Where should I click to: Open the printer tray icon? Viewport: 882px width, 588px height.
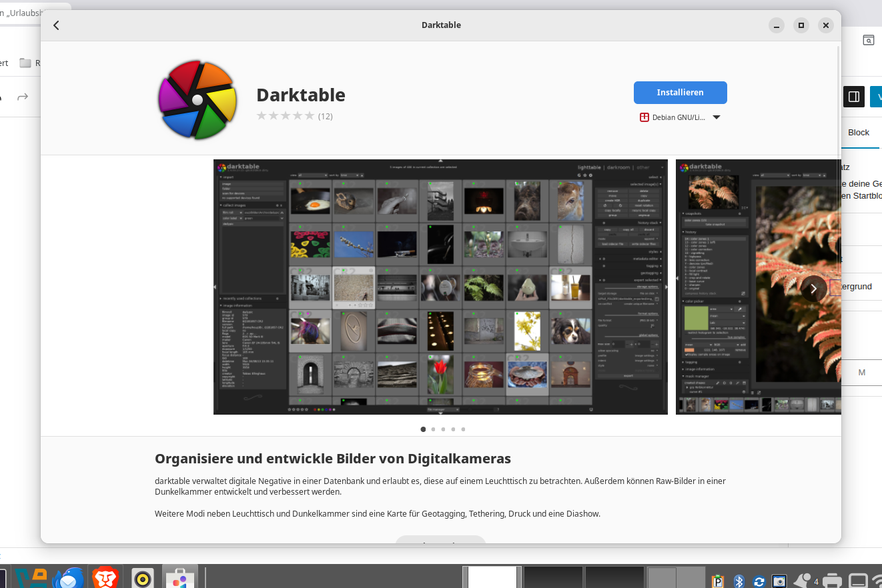point(831,581)
